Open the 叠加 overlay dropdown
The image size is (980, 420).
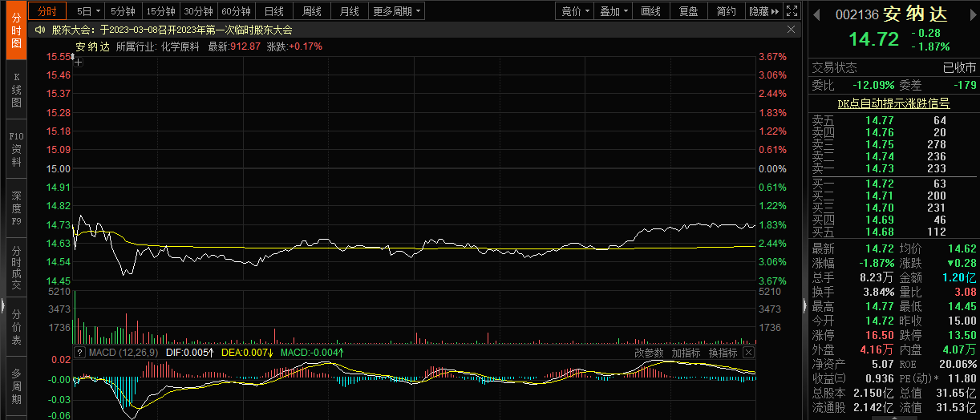tap(614, 11)
